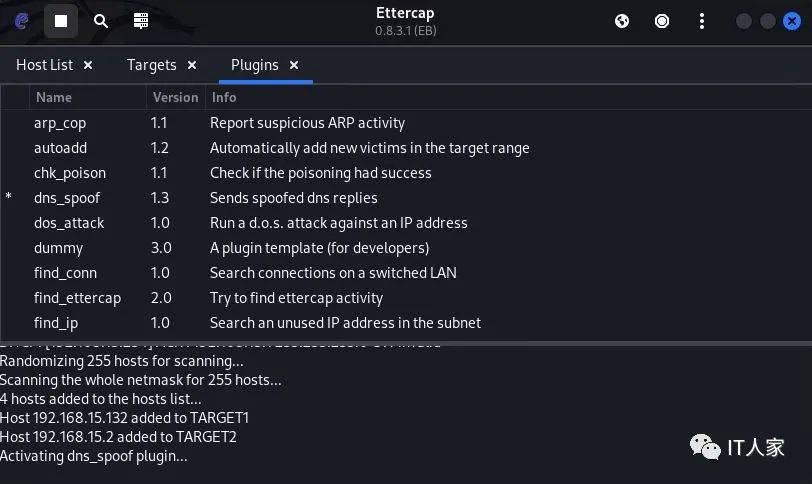
Task: Switch to the Targets tab
Action: (x=151, y=65)
